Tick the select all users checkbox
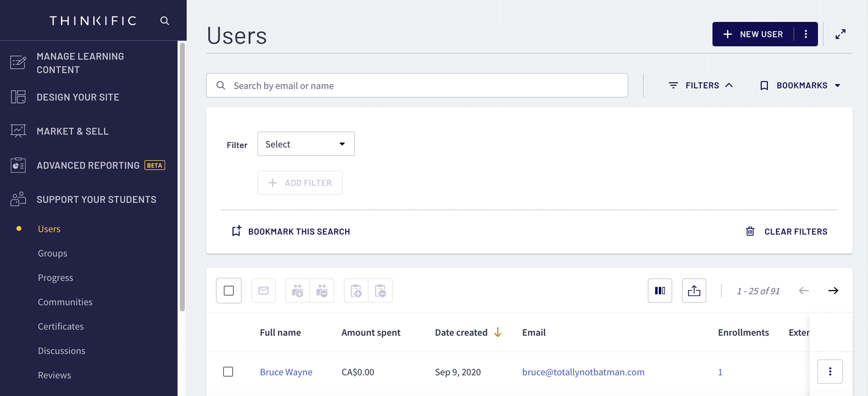Screen dimensions: 868x396 (x=229, y=291)
